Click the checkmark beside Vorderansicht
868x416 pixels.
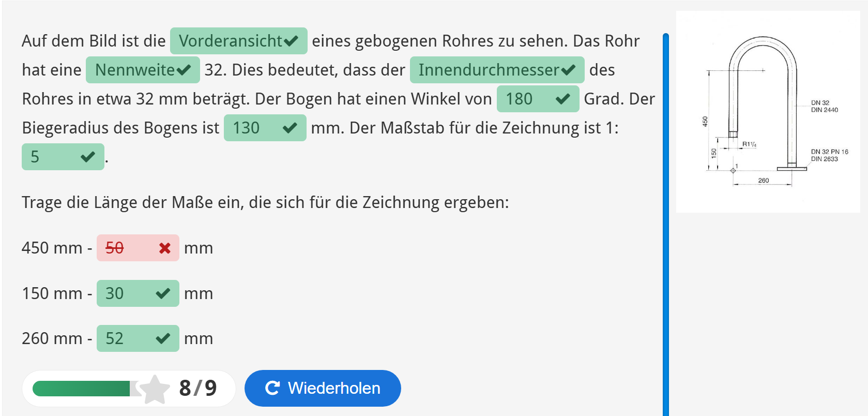(291, 41)
